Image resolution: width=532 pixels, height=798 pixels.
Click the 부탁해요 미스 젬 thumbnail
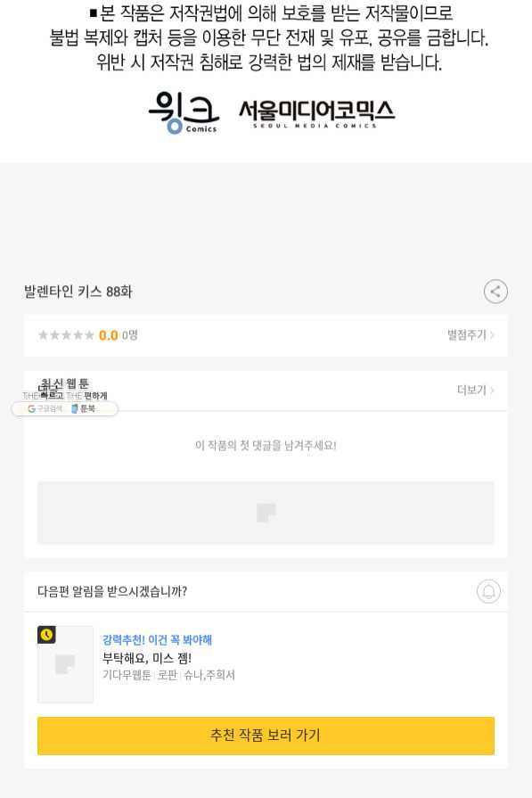tap(66, 664)
